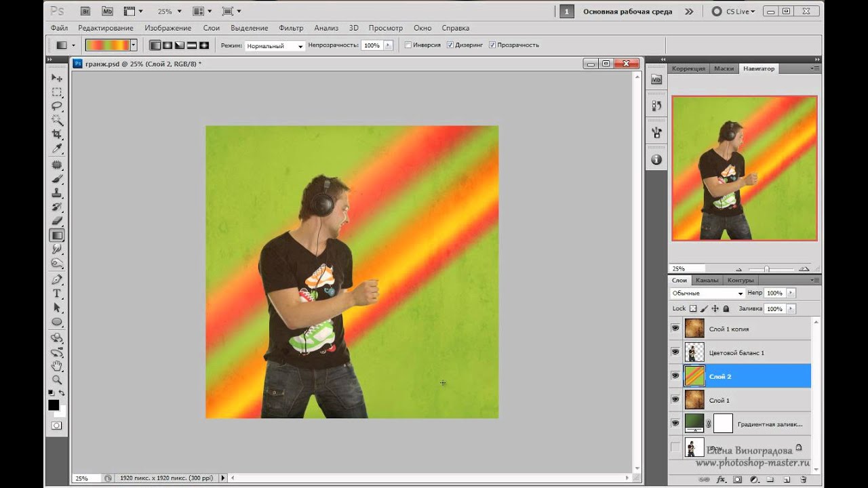Screen dimensions: 868x488
Task: Add a layer mask
Action: 737,480
